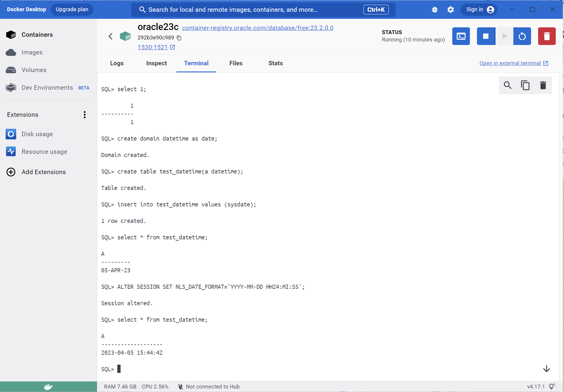Open the Images section
Image resolution: width=564 pixels, height=392 pixels.
tap(24, 52)
